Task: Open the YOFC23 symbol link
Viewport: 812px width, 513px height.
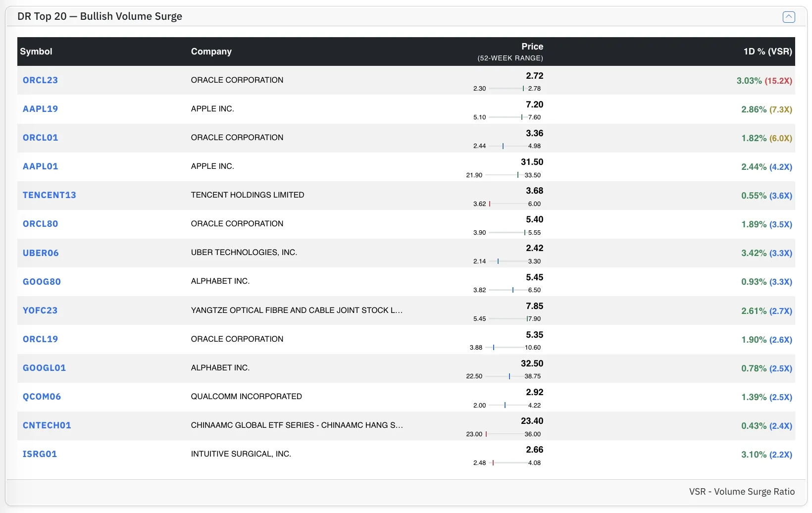Action: click(x=40, y=310)
